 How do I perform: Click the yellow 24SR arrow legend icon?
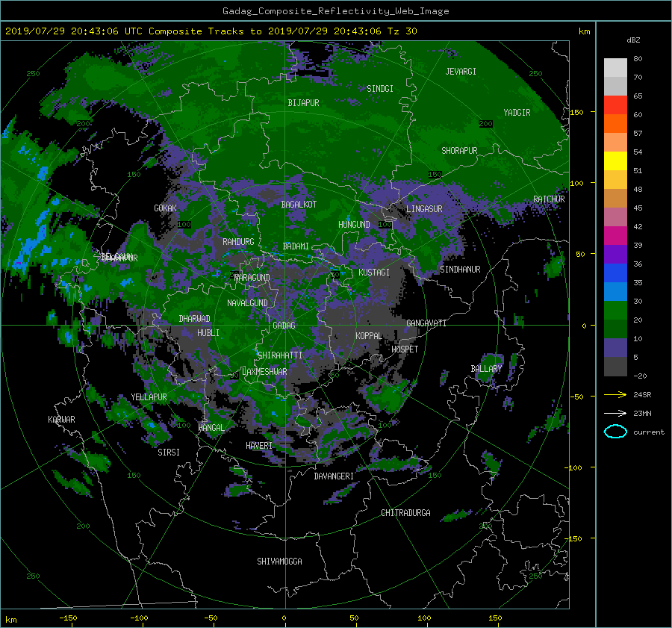pyautogui.click(x=615, y=395)
